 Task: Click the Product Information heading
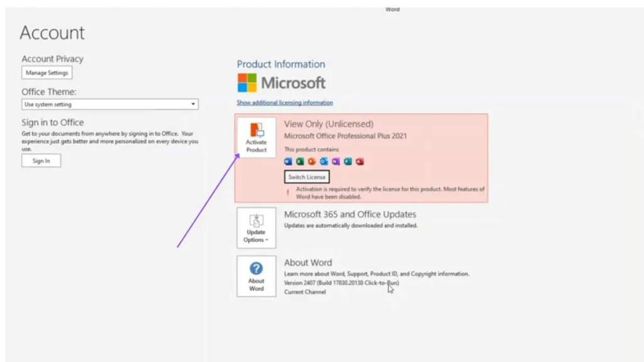[281, 64]
